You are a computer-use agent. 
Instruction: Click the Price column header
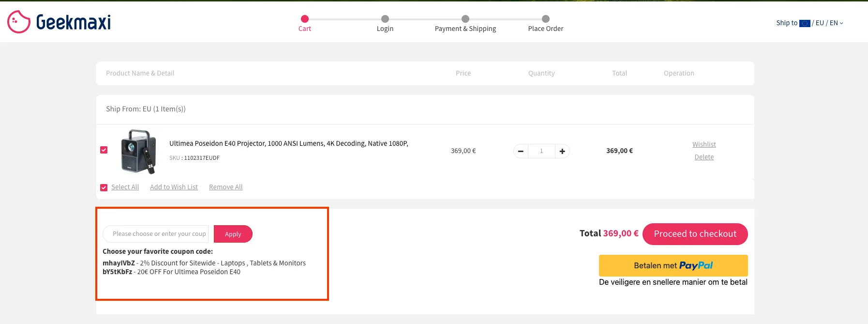(x=463, y=73)
